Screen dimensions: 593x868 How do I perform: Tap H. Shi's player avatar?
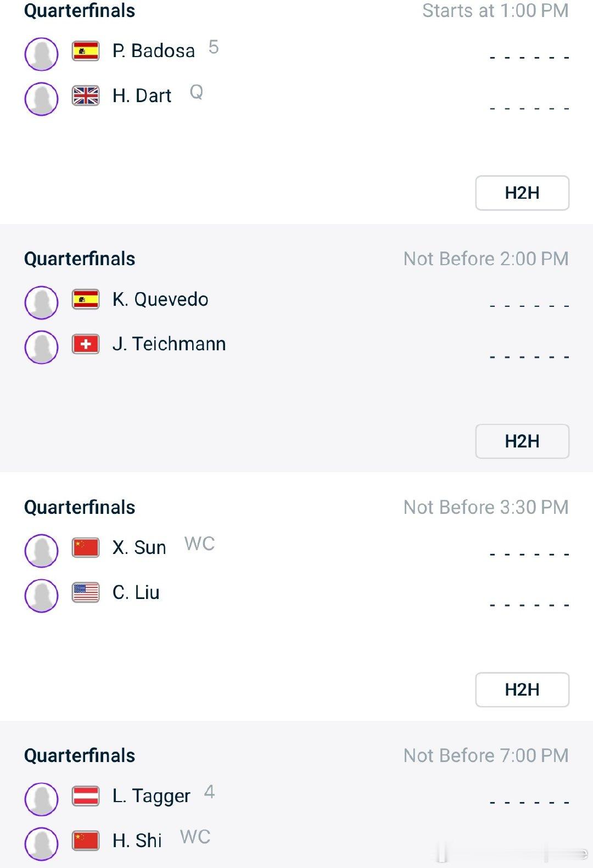click(x=42, y=844)
